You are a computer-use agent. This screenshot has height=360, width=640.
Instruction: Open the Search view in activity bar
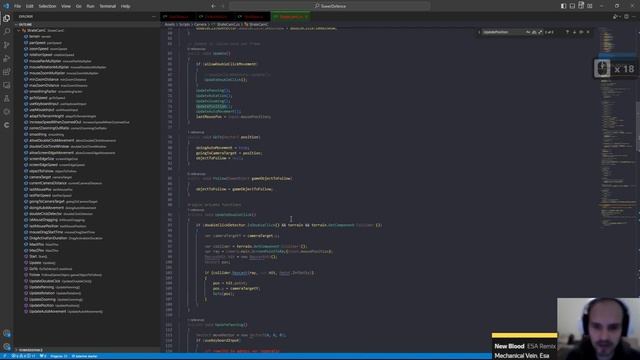click(7, 31)
